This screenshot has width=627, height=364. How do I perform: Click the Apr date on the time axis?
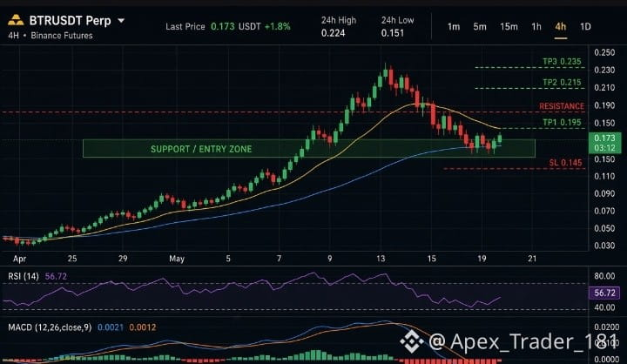coord(19,259)
